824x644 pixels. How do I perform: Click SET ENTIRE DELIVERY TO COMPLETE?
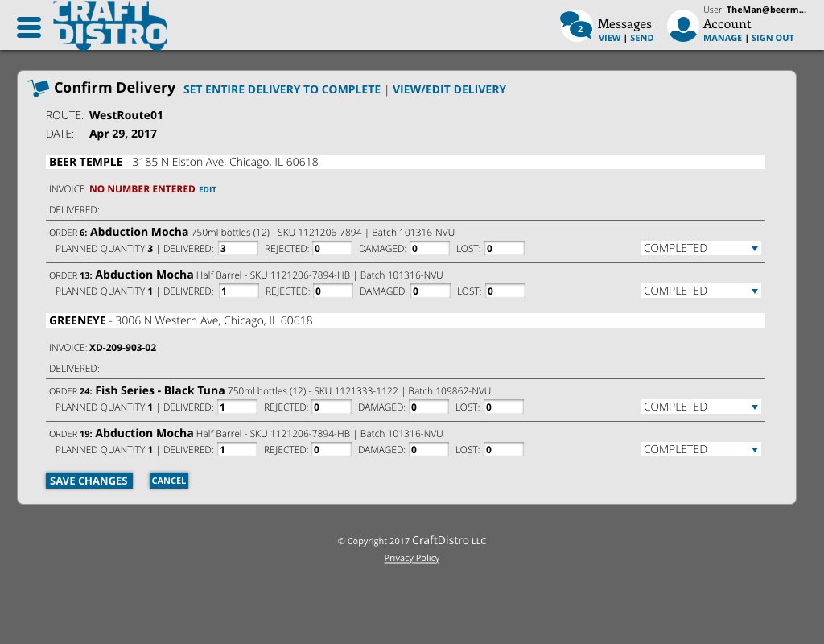coord(282,89)
